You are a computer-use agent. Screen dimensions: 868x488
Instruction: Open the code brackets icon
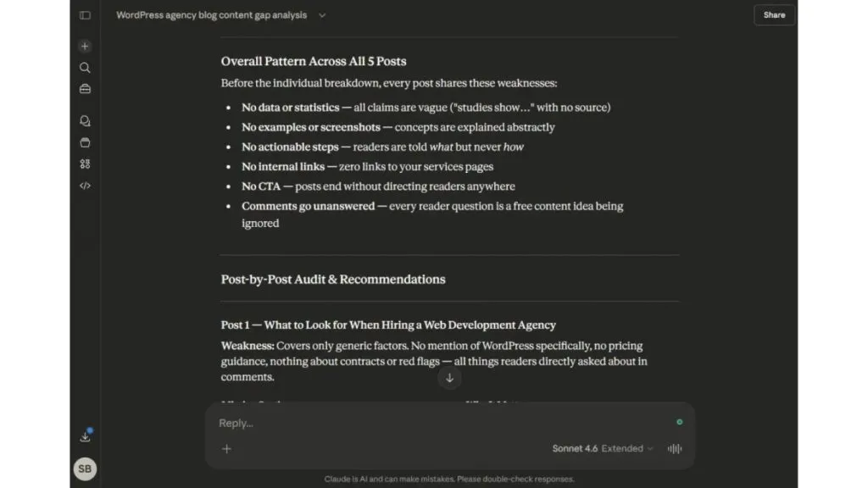(x=85, y=186)
